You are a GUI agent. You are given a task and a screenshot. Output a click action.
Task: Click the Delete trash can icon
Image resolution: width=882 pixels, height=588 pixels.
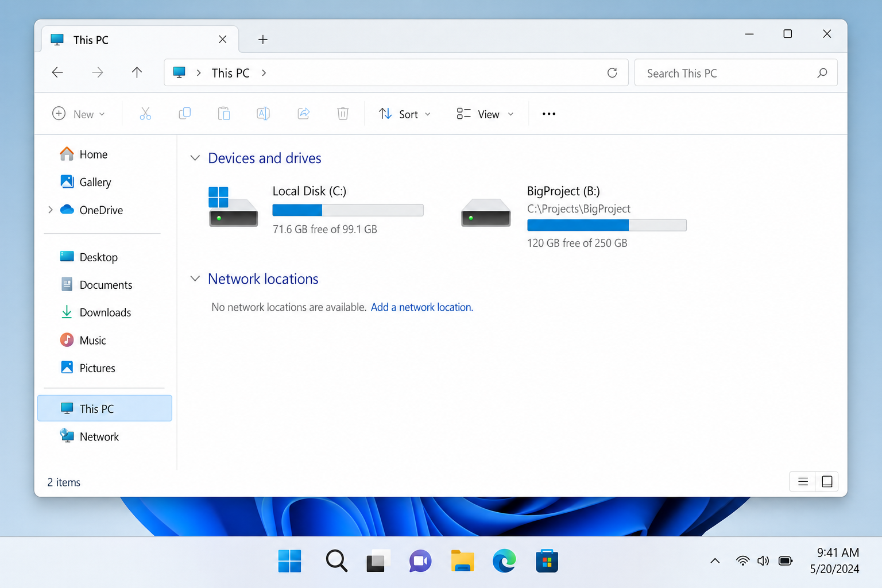pyautogui.click(x=343, y=114)
